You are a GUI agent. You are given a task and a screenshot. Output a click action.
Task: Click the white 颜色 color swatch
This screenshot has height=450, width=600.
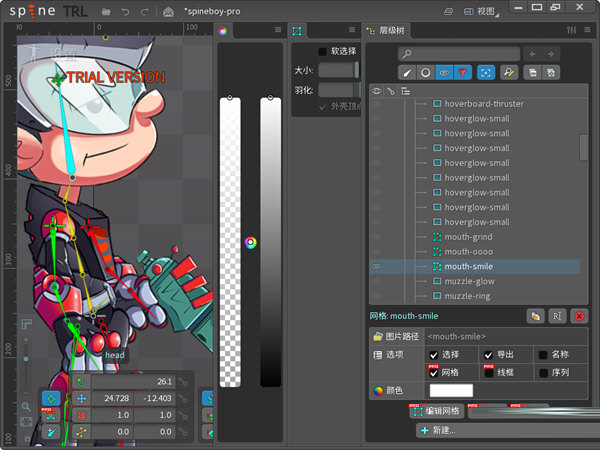[451, 391]
